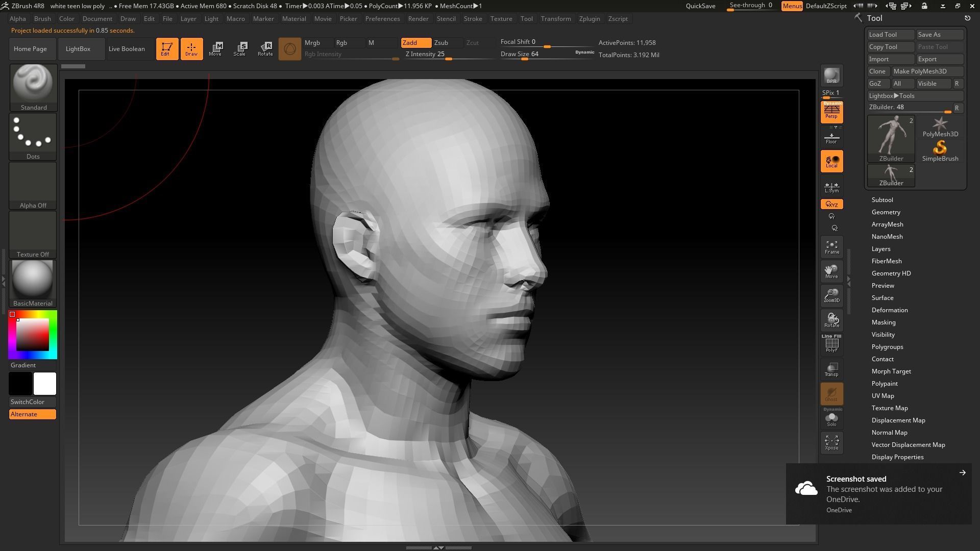
Task: Open the Standard brush picker
Action: coord(33,87)
